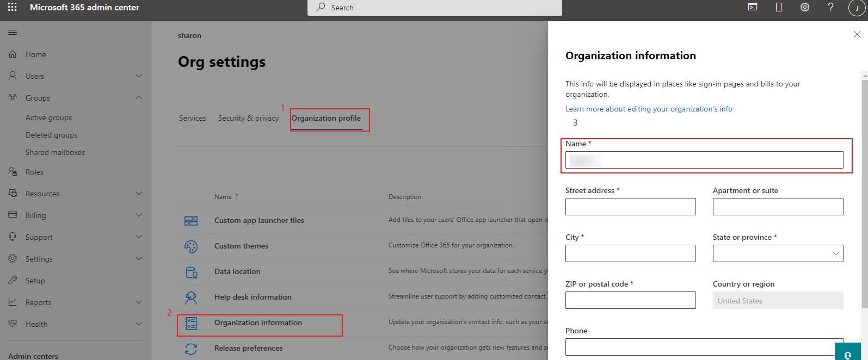Click the Release preferences refresh icon

click(x=191, y=349)
